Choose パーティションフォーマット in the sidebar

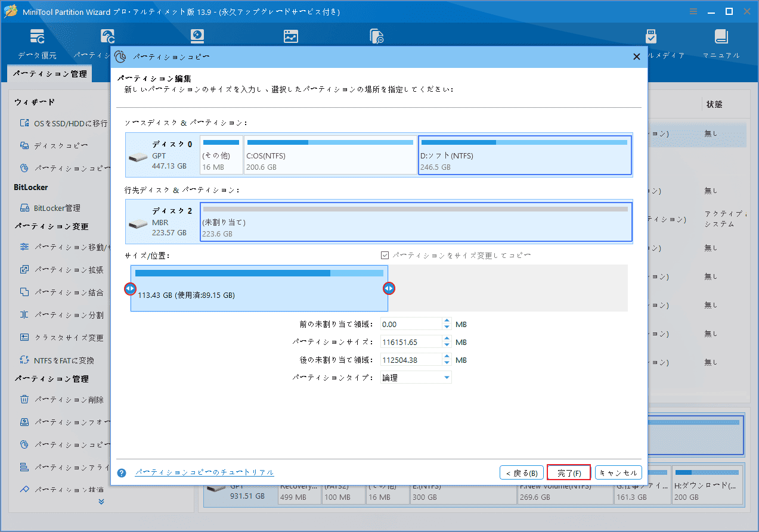pos(64,422)
